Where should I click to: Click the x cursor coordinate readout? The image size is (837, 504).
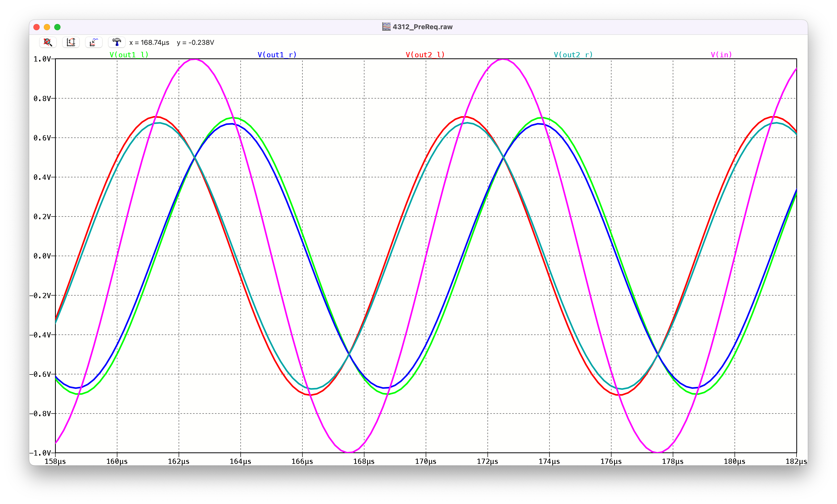(x=149, y=42)
